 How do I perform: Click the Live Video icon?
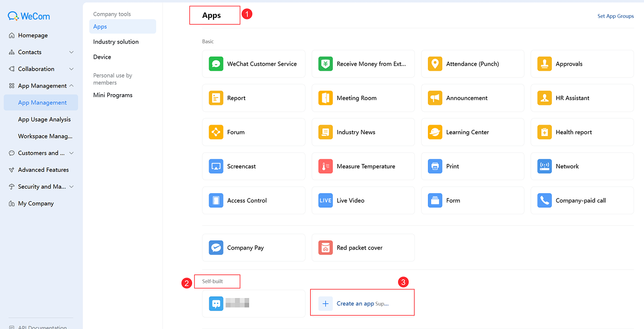coord(325,201)
